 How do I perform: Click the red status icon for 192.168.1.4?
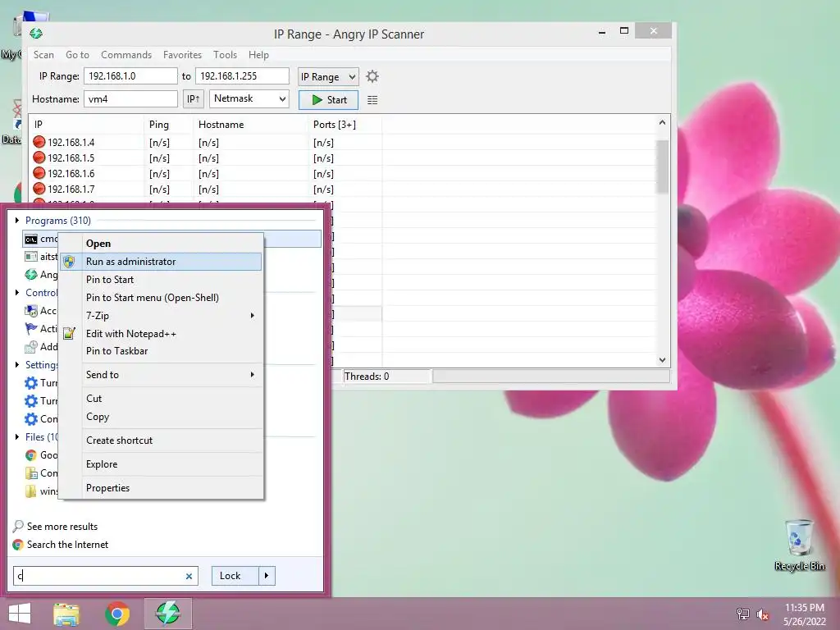[x=39, y=142]
